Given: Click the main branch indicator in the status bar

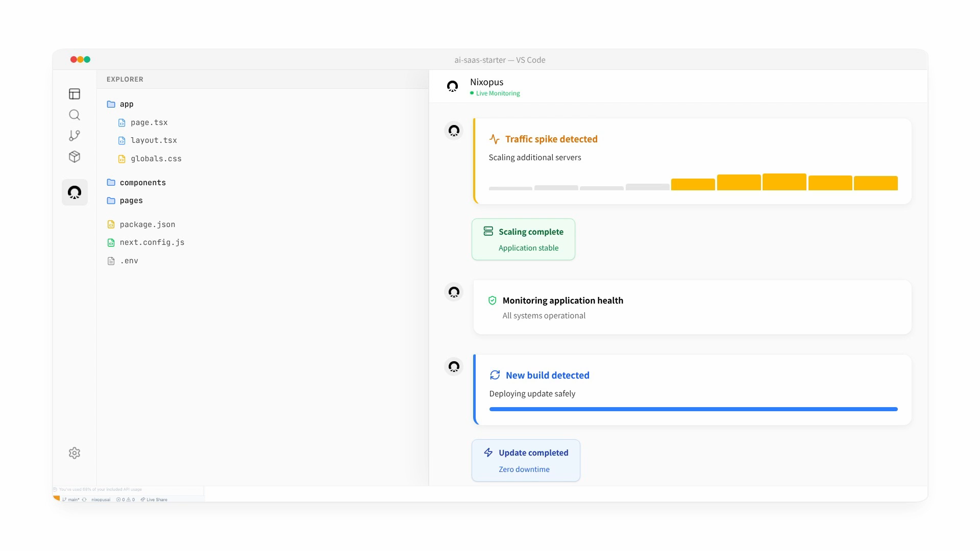Looking at the screenshot, I should pyautogui.click(x=71, y=499).
